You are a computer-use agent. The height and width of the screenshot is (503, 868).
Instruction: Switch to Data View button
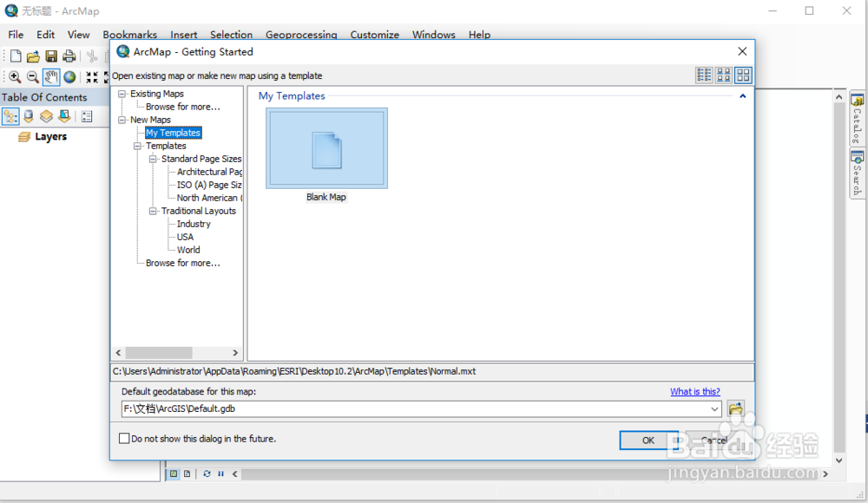click(174, 474)
